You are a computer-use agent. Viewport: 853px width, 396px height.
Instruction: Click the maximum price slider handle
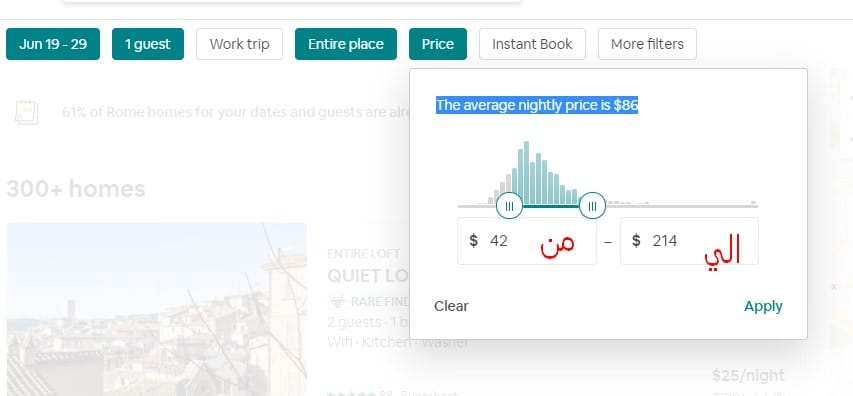pos(592,206)
